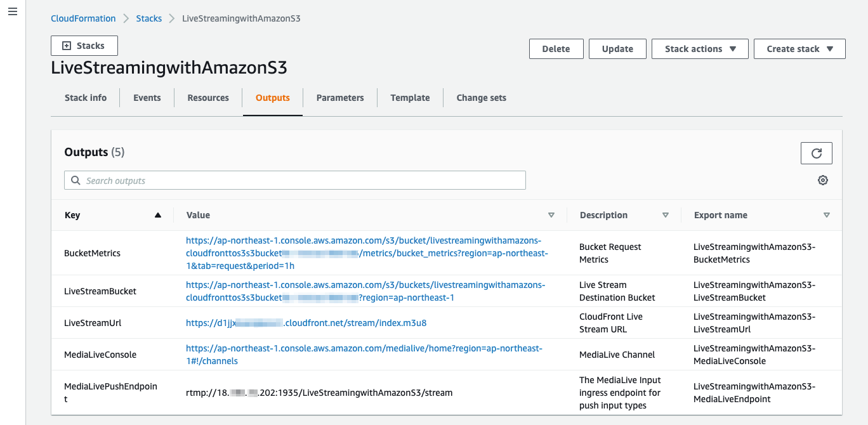
Task: Open the Create stack dropdown
Action: click(x=799, y=49)
